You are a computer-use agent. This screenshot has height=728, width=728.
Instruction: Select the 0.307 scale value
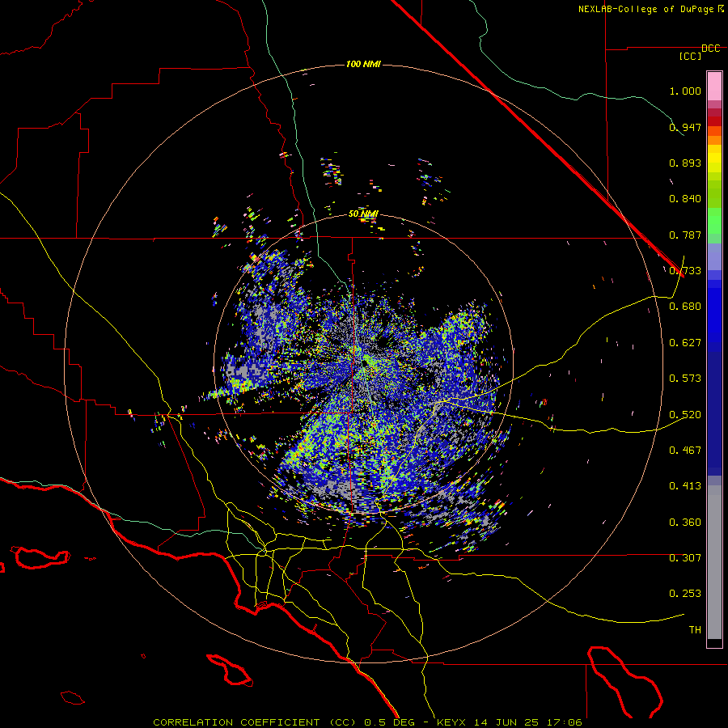click(x=685, y=558)
